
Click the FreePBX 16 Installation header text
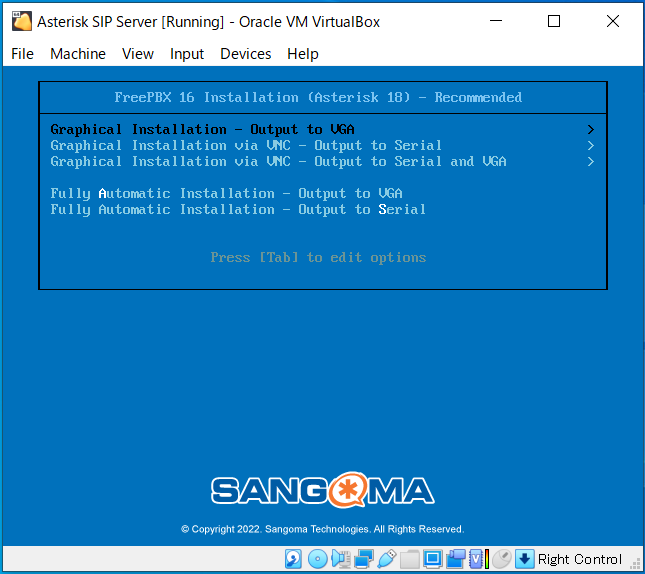(x=318, y=98)
